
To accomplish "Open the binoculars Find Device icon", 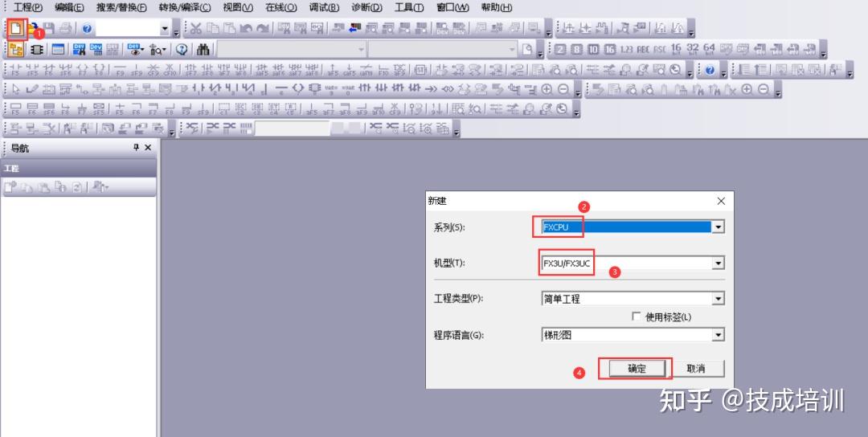I will point(203,49).
